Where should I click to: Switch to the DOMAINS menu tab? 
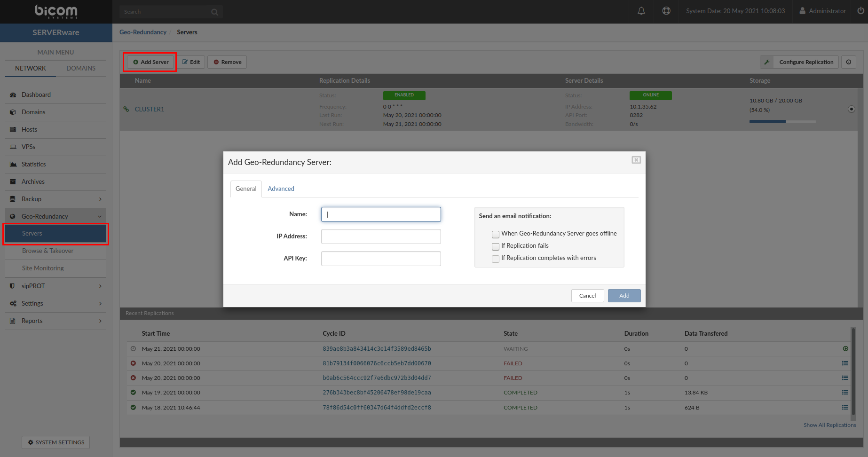[81, 68]
